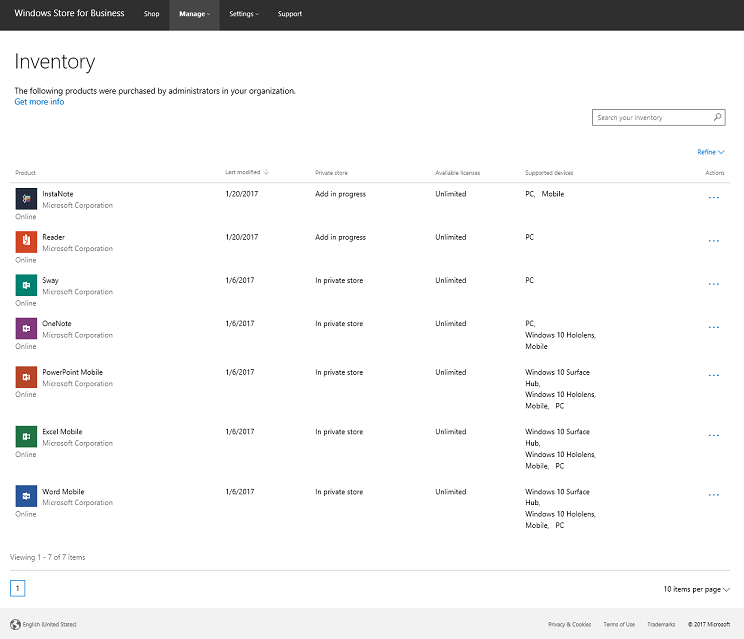
Task: Open the items per page dropdown
Action: pos(697,589)
